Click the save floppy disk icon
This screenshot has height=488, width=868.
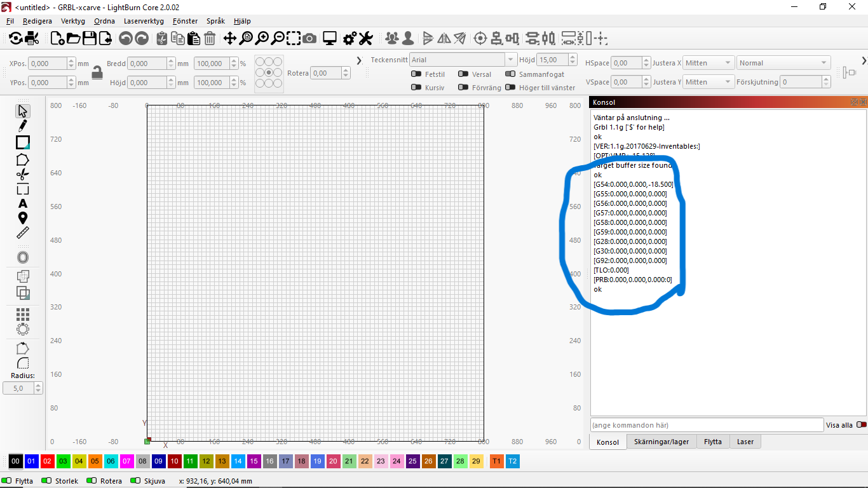point(90,39)
